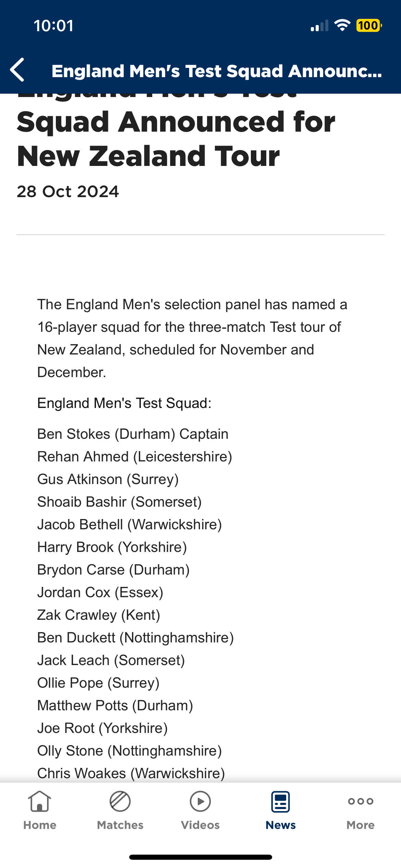401x868 pixels.
Task: Tap the three-dot More icon
Action: pos(360,801)
